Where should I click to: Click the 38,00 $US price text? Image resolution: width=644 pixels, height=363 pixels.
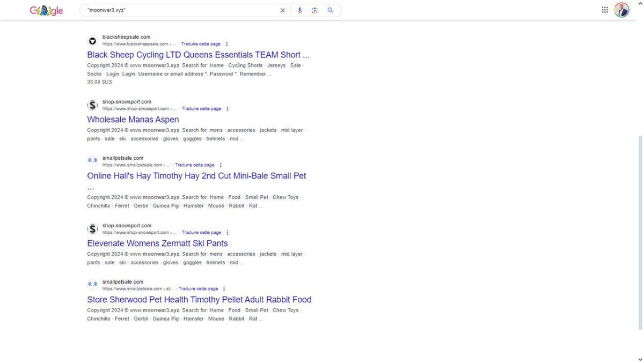coord(100,82)
